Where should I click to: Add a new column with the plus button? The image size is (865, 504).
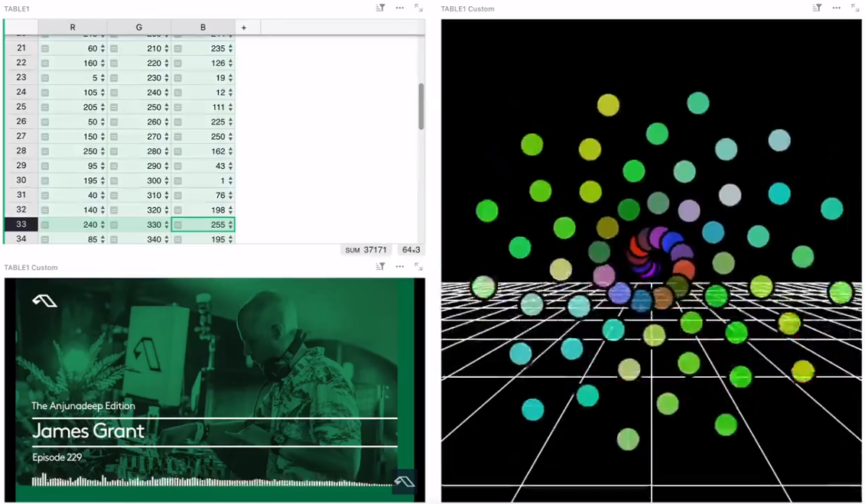(x=244, y=28)
